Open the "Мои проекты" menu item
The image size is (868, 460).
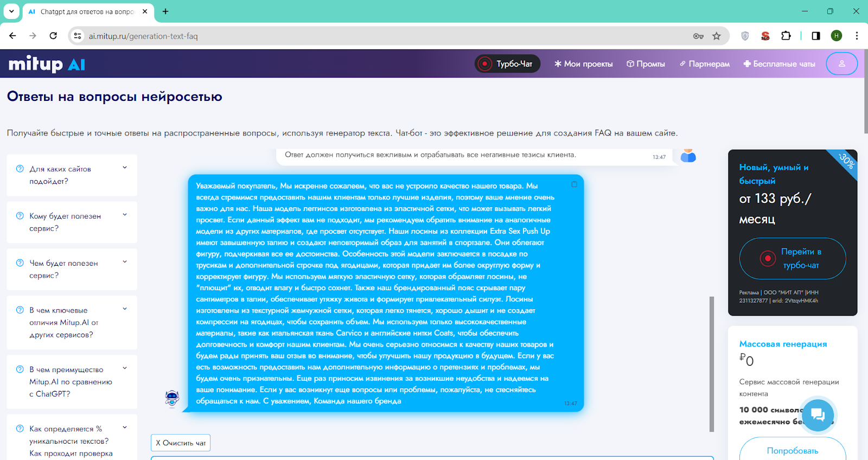pyautogui.click(x=584, y=64)
